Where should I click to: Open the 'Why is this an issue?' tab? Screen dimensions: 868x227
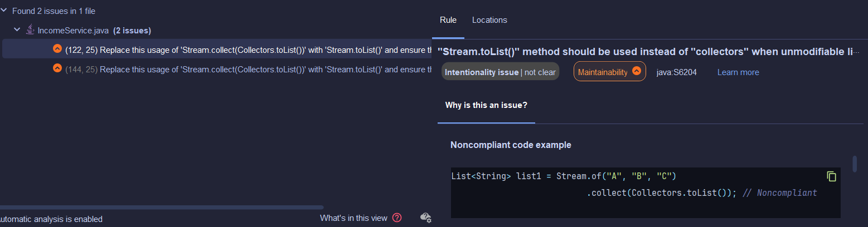(x=486, y=105)
